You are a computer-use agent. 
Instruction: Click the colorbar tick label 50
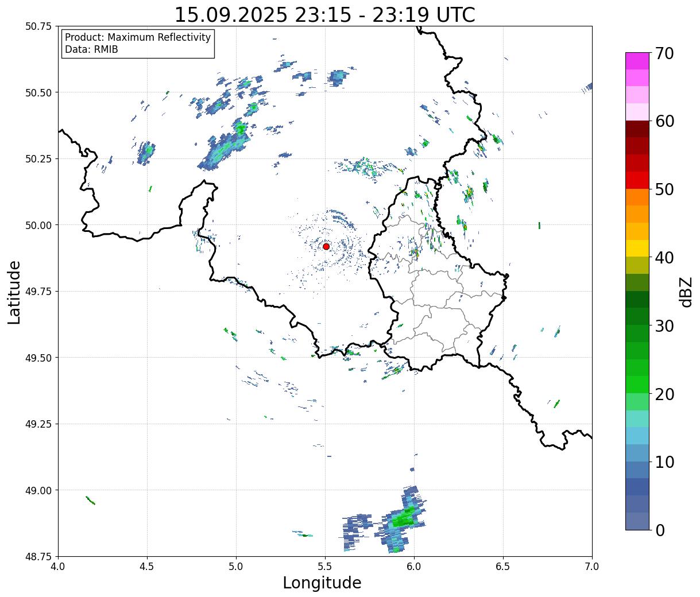pyautogui.click(x=664, y=189)
